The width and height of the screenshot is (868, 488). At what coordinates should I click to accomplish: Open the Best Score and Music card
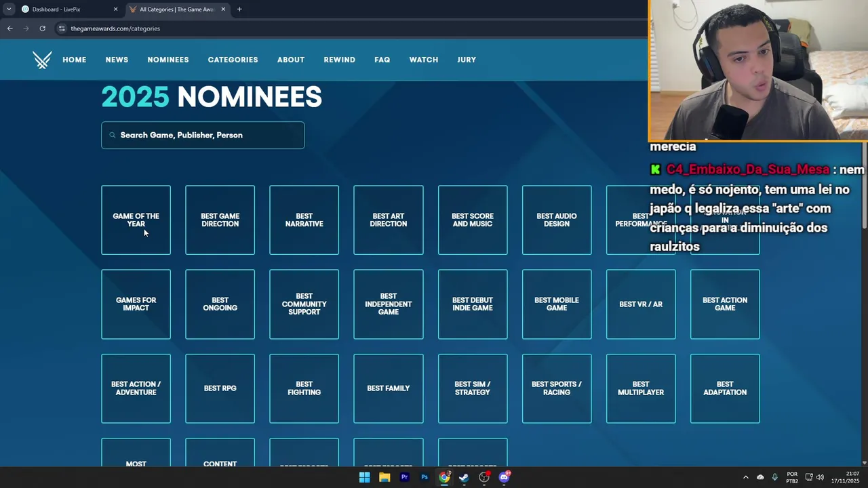pos(473,220)
